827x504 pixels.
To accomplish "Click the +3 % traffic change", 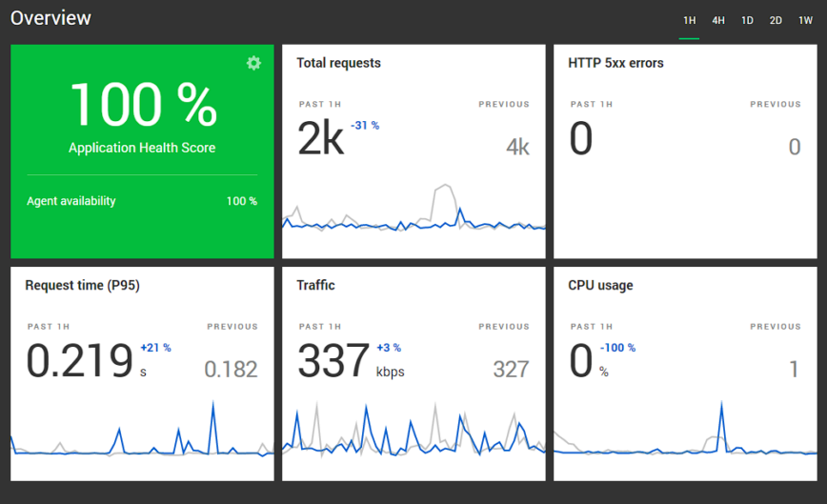I will click(x=389, y=348).
